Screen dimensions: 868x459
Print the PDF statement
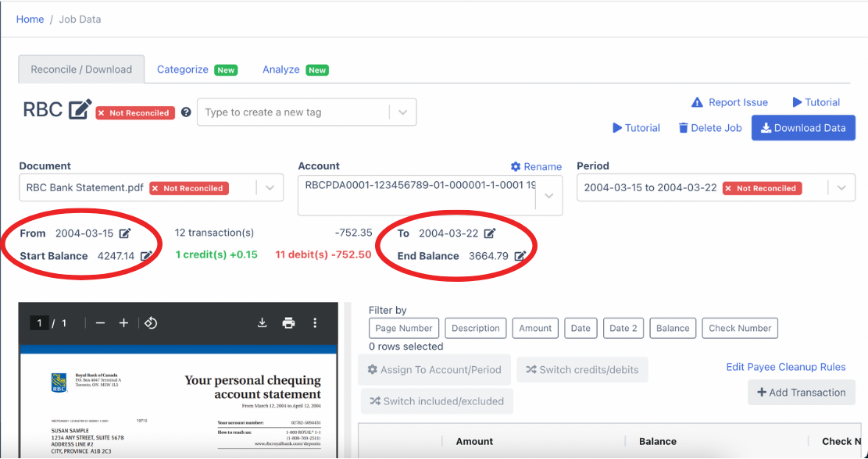(x=288, y=323)
